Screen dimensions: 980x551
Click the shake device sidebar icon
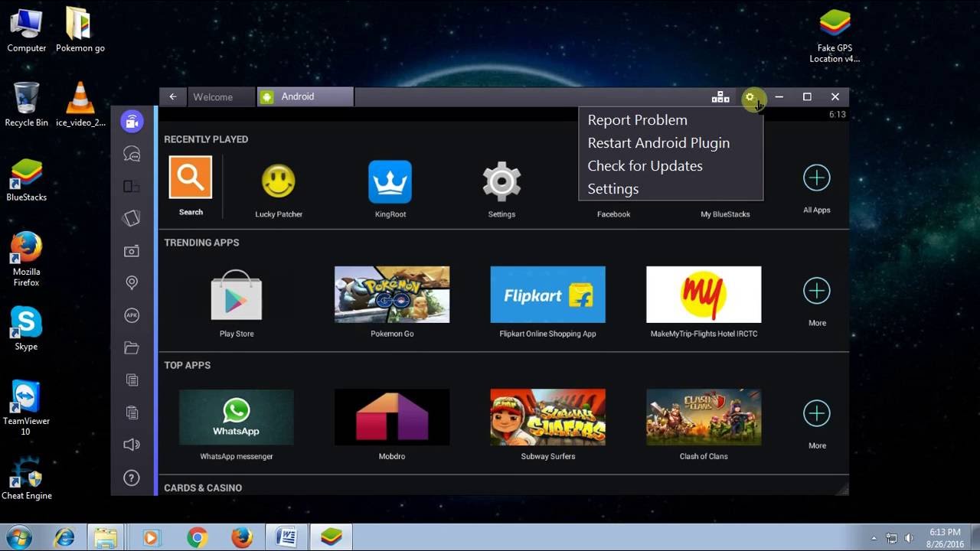(132, 218)
